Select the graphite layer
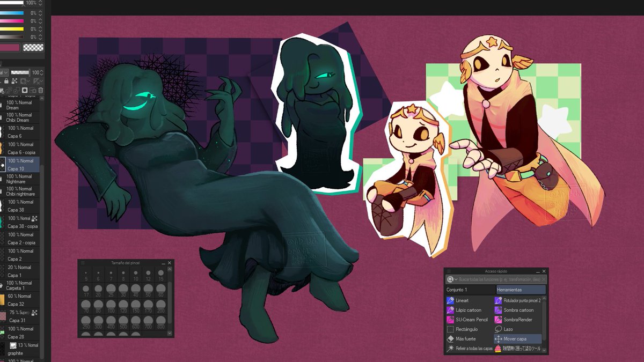 [x=20, y=349]
